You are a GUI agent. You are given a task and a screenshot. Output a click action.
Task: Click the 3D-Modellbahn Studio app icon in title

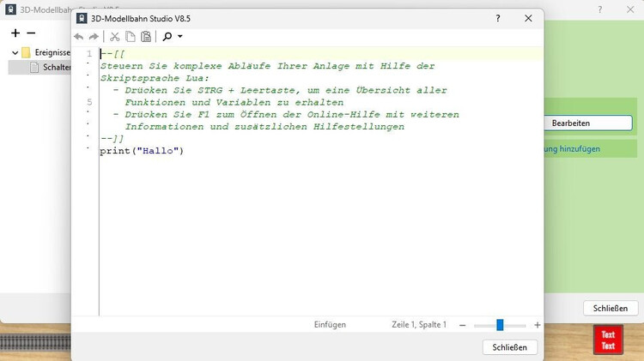[x=82, y=19]
